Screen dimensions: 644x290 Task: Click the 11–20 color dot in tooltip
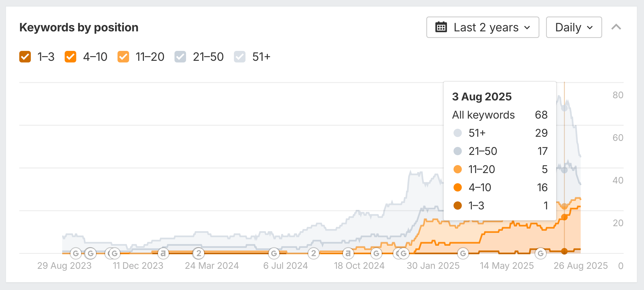[x=457, y=169]
